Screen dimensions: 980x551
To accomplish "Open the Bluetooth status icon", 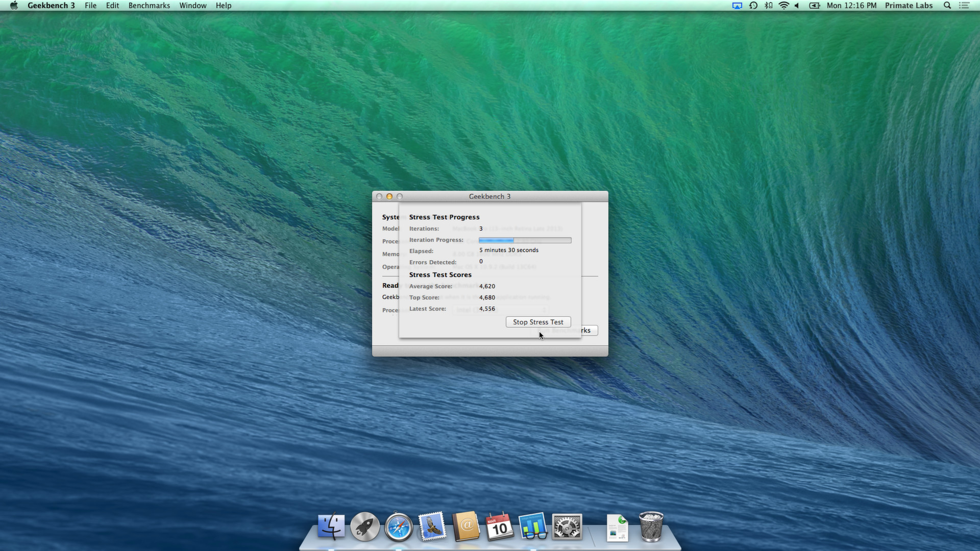I will pos(768,6).
